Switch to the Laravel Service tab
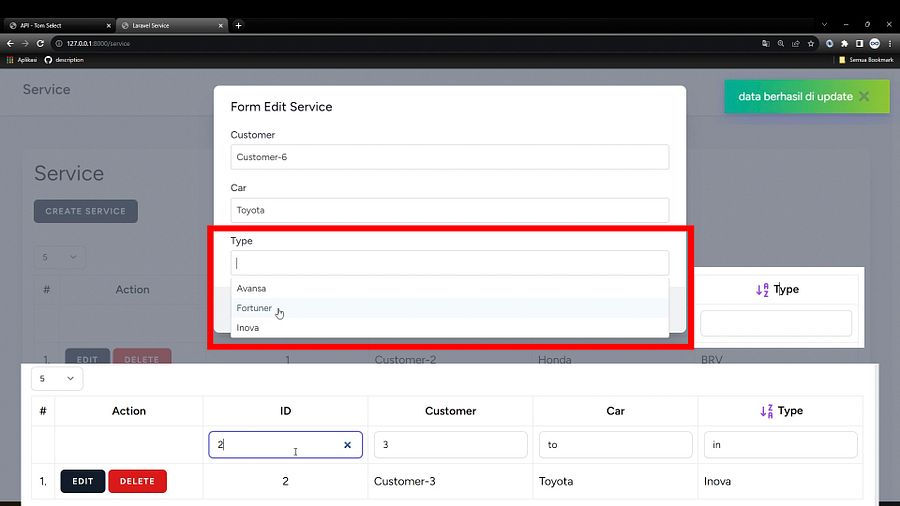The width and height of the screenshot is (900, 506). pyautogui.click(x=171, y=25)
